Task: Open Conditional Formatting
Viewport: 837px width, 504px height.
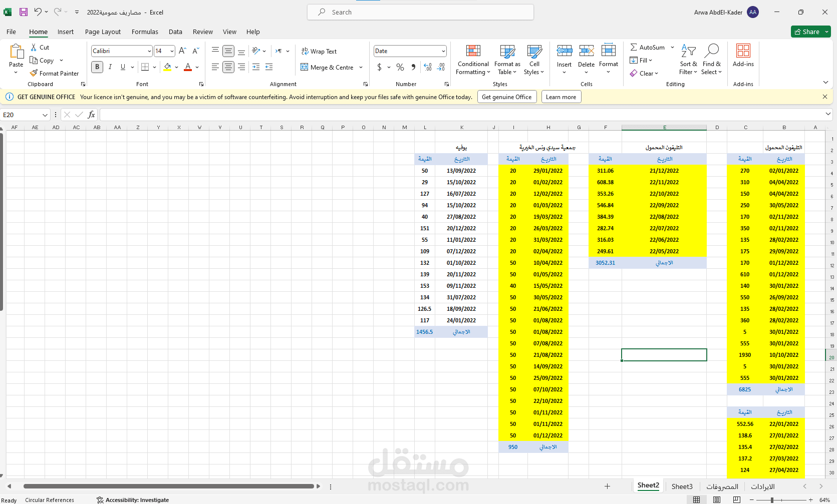Action: tap(473, 60)
